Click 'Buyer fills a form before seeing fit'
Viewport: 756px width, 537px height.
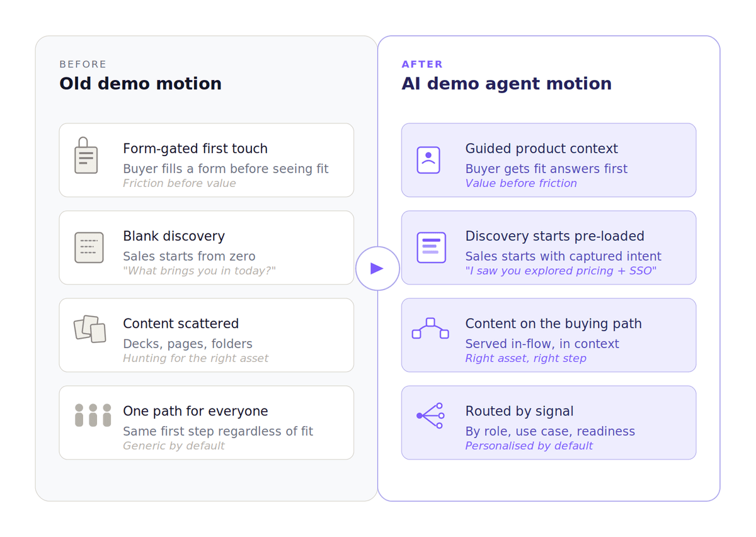(226, 169)
